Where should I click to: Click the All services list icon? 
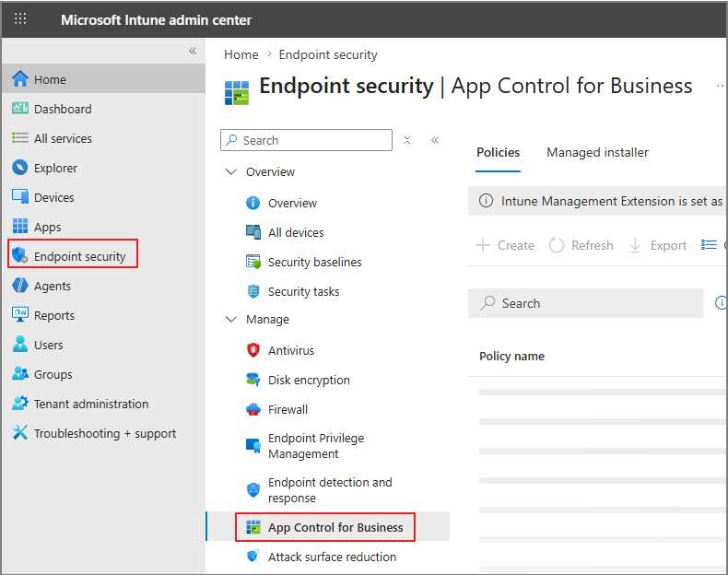click(20, 138)
